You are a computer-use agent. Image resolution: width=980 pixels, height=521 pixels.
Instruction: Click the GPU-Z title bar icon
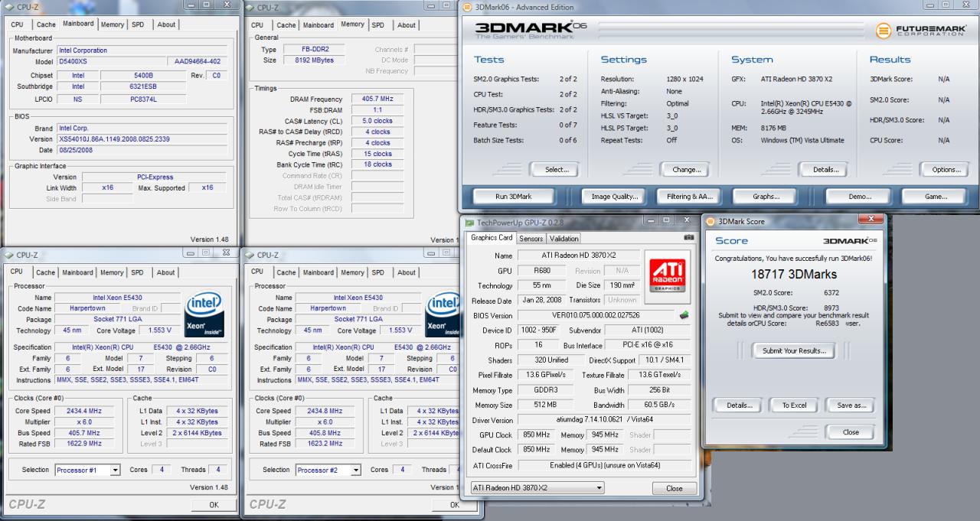[x=469, y=222]
